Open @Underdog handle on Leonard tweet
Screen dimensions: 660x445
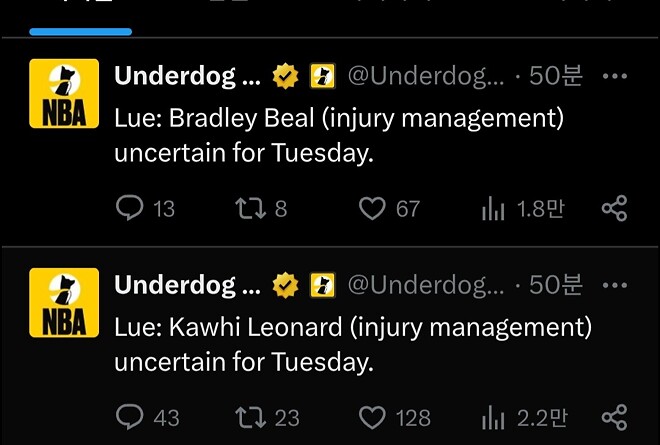pos(426,285)
